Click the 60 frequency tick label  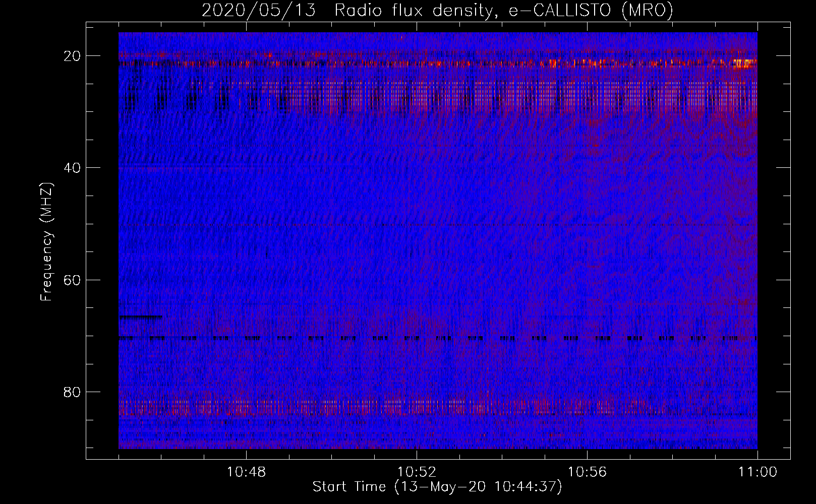tap(72, 280)
